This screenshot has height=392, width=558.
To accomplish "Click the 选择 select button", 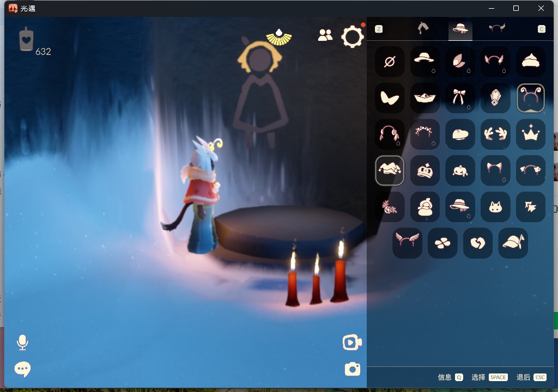I will (489, 377).
